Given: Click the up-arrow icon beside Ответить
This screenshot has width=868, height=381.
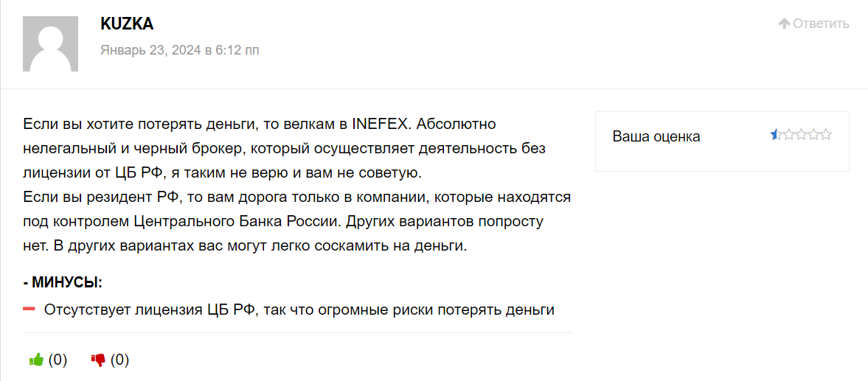Looking at the screenshot, I should (x=784, y=24).
